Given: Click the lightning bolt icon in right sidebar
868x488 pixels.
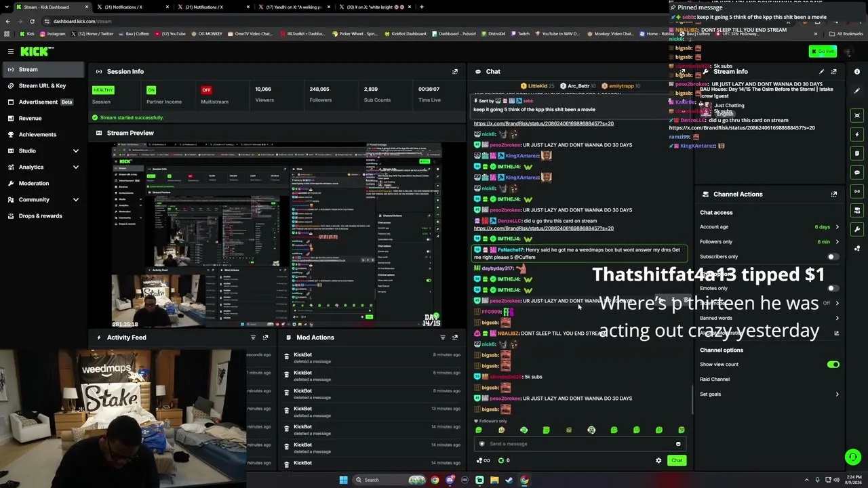Looking at the screenshot, I should click(x=857, y=134).
